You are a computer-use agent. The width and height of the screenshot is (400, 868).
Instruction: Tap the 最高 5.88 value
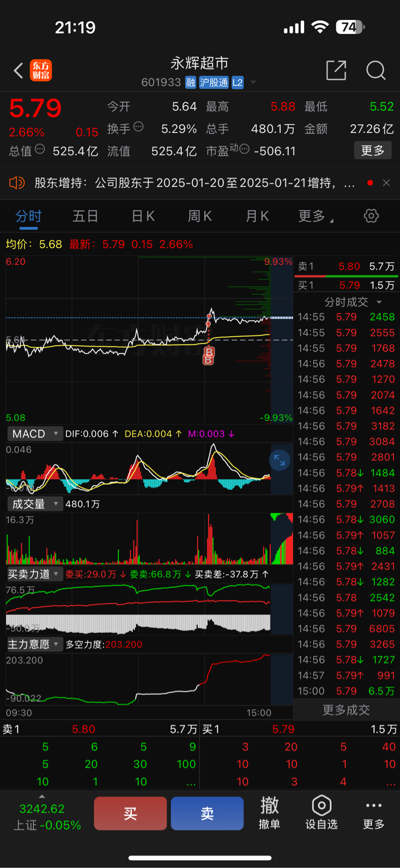click(251, 107)
